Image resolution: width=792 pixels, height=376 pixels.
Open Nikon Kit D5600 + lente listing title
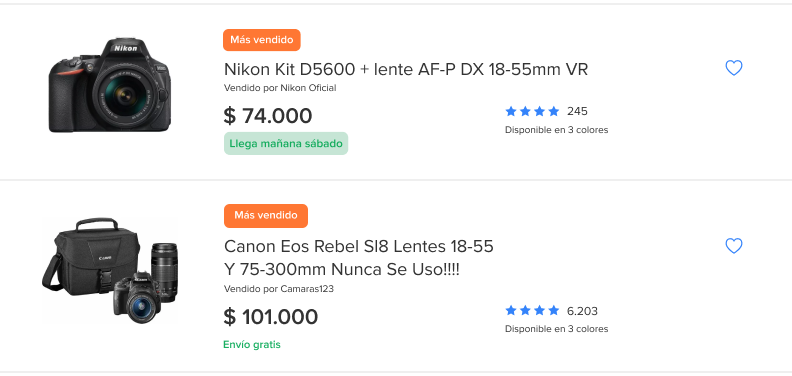pos(406,69)
